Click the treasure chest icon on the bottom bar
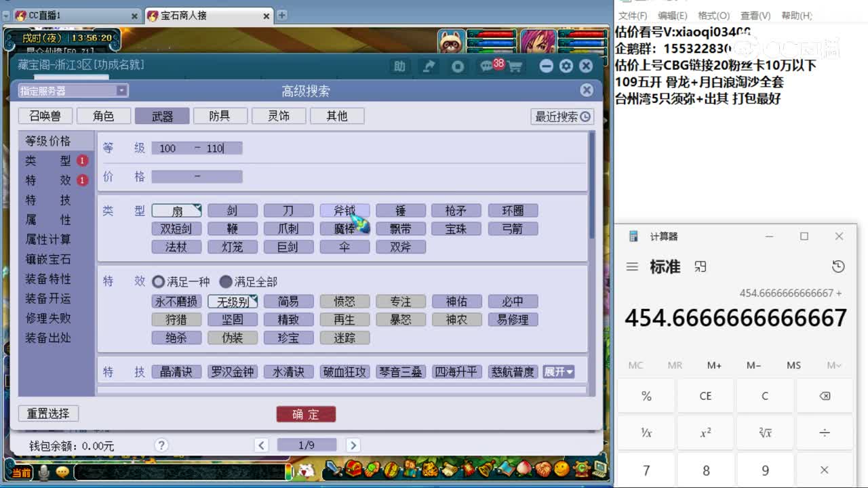868x488 pixels. pos(352,470)
